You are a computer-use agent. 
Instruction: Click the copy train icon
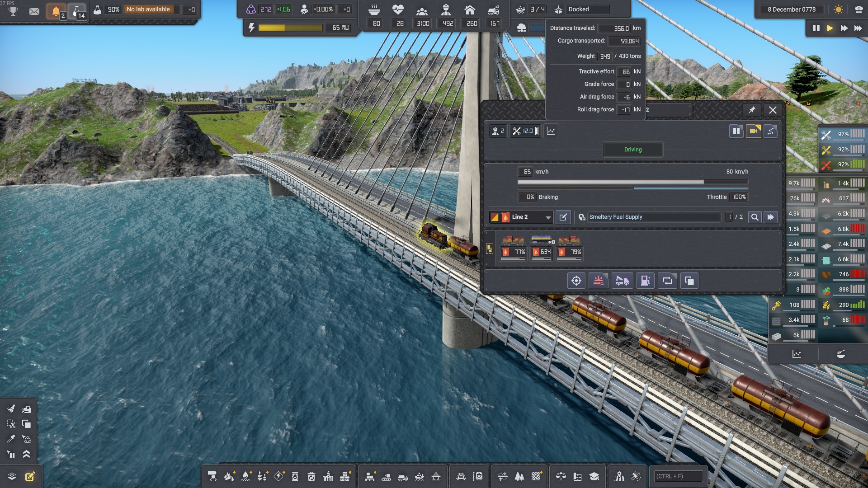click(689, 281)
